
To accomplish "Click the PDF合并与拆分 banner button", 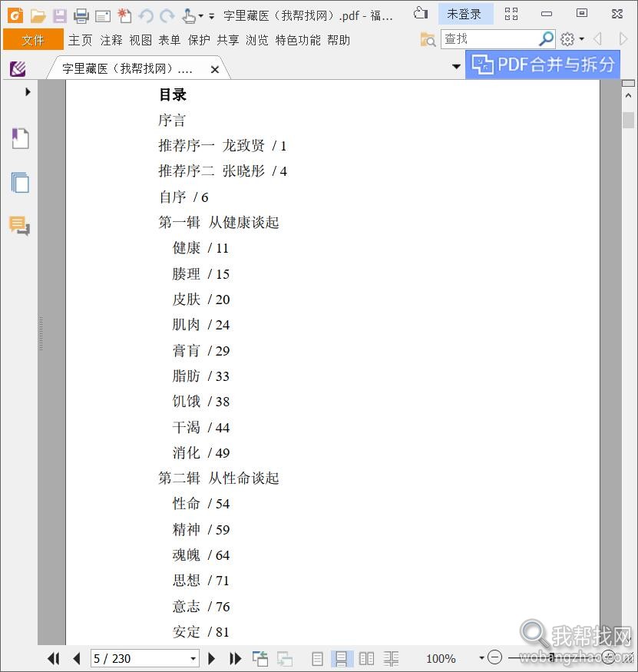I will (543, 65).
